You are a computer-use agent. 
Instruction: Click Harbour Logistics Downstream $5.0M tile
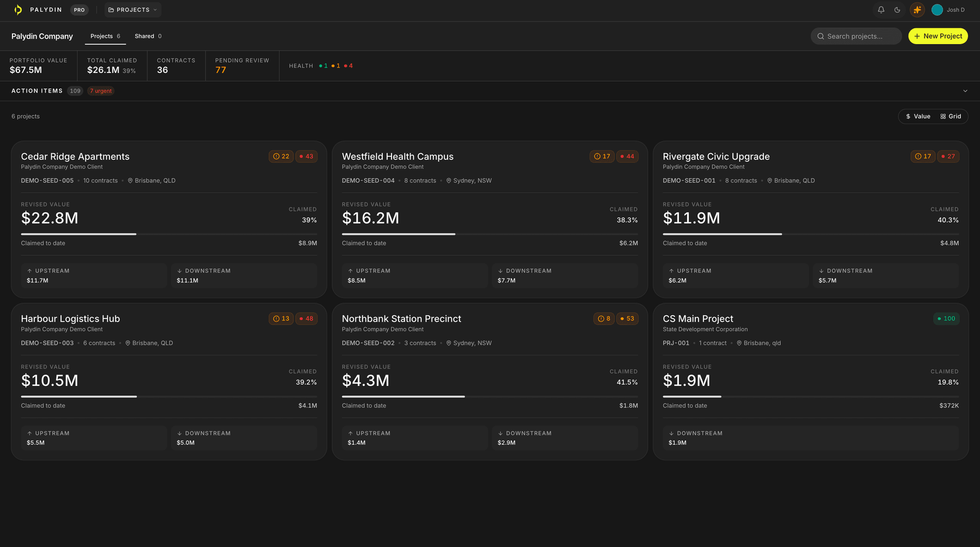pos(244,438)
